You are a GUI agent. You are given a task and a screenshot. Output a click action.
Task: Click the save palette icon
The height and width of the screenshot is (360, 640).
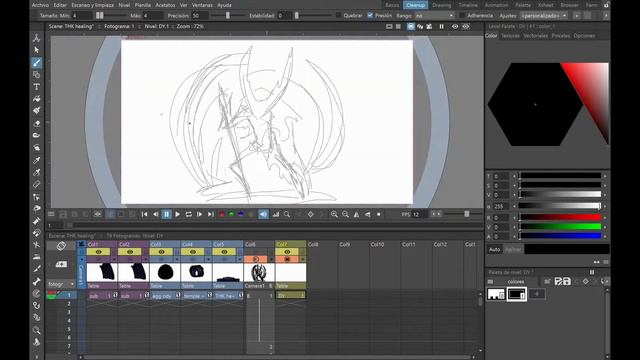tap(567, 281)
